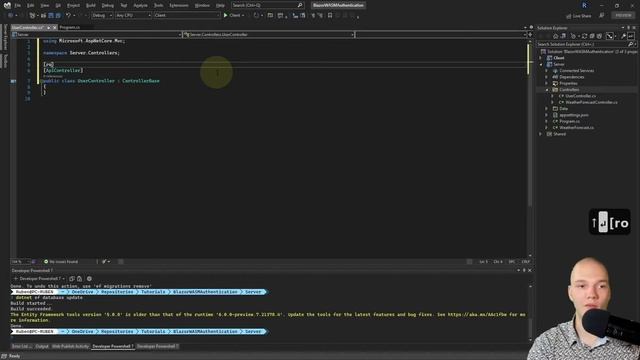640x360 pixels.
Task: Click the Solution Explorer home icon
Action: (555, 36)
